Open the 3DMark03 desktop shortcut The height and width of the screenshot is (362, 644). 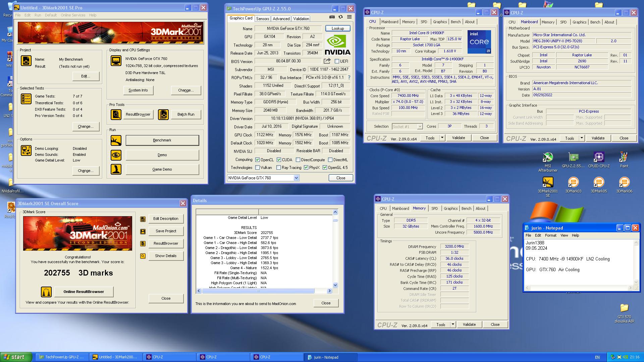coord(573,185)
